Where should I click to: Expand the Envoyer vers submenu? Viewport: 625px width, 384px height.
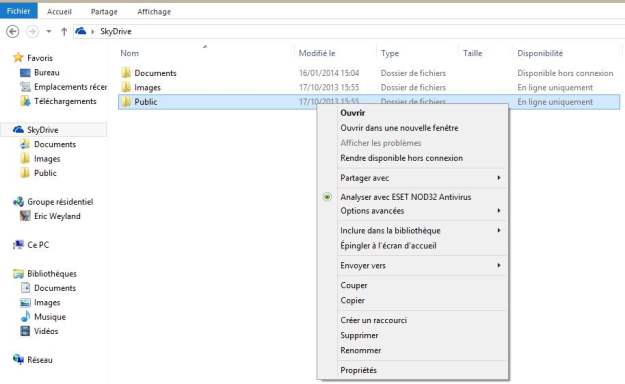(413, 266)
